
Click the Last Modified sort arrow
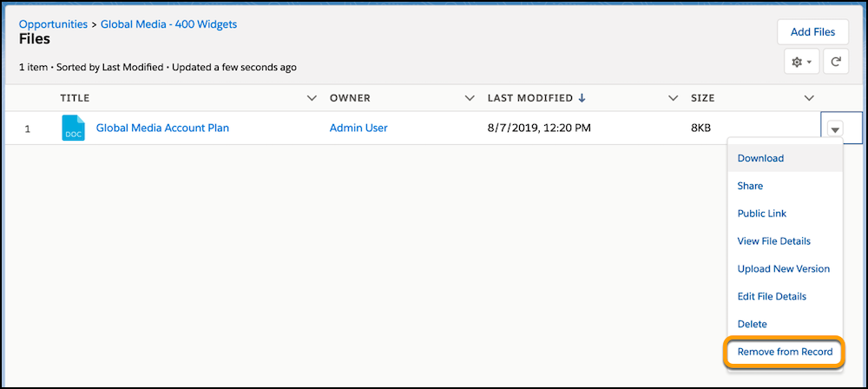click(x=582, y=98)
